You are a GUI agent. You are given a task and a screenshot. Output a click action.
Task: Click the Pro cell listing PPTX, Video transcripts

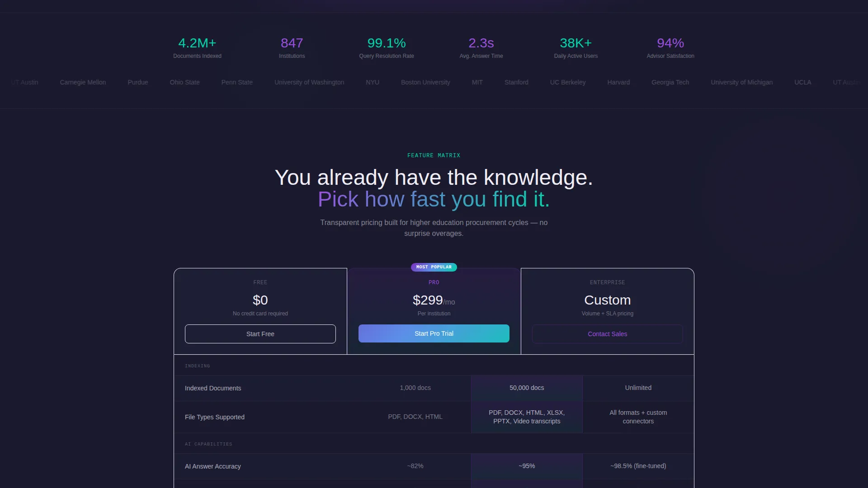pos(527,417)
